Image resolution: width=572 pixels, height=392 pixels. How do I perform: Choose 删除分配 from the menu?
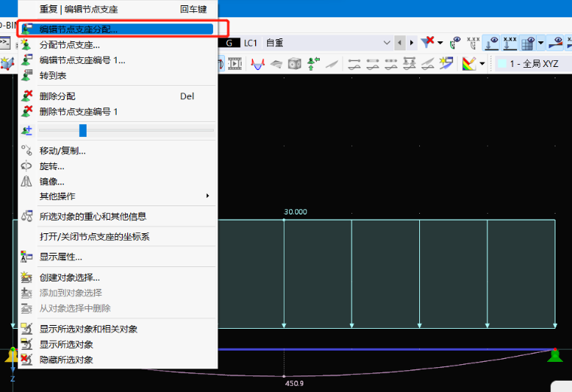click(118, 96)
